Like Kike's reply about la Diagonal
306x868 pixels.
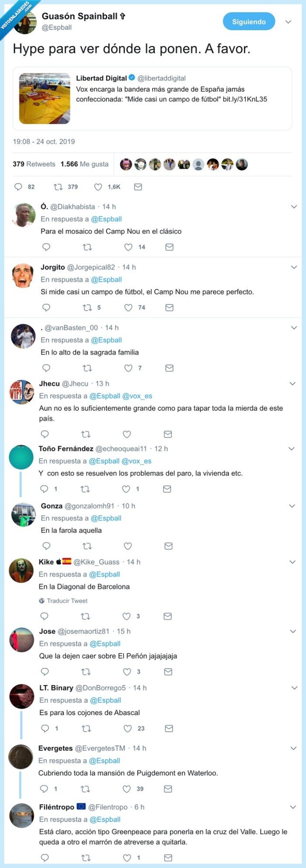(127, 616)
